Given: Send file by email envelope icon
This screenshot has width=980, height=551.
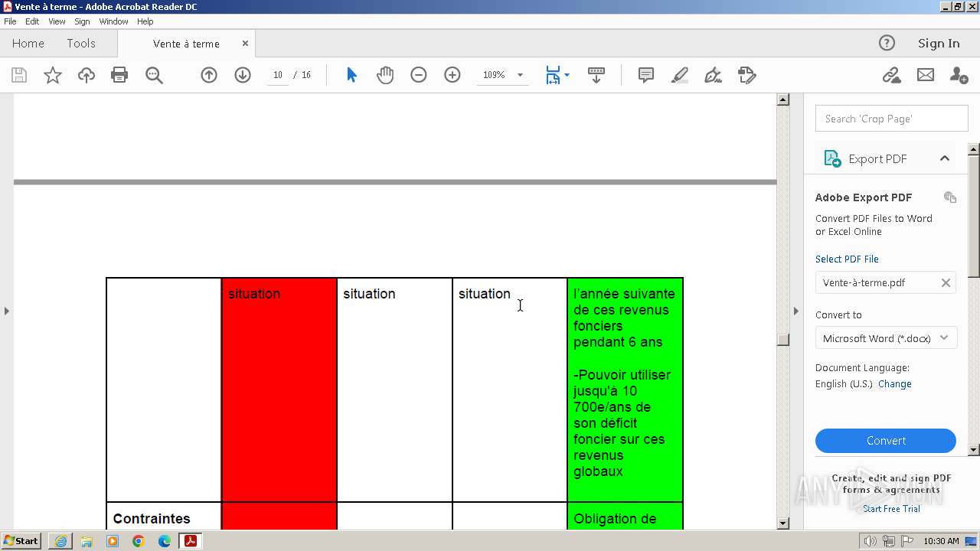Looking at the screenshot, I should pos(926,75).
